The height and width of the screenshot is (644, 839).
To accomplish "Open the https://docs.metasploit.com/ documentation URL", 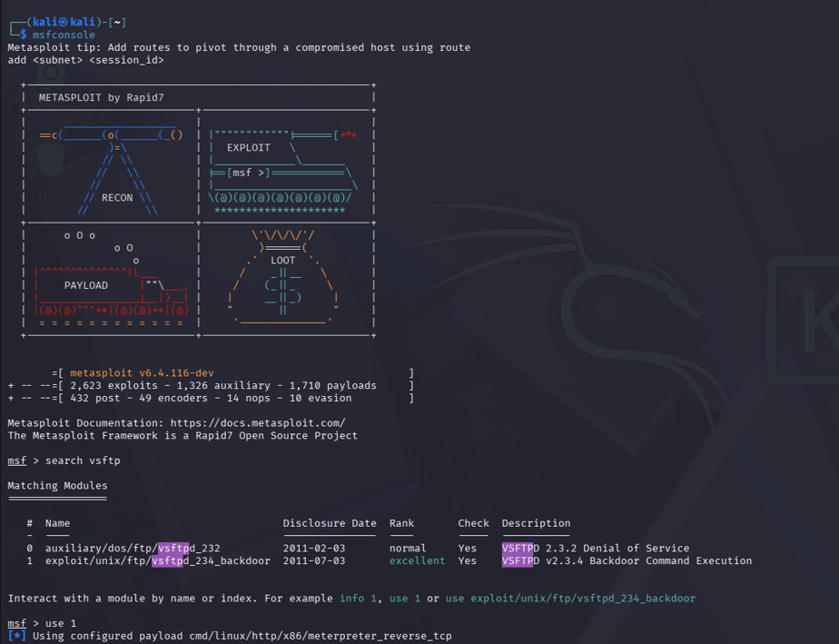I will pyautogui.click(x=258, y=423).
